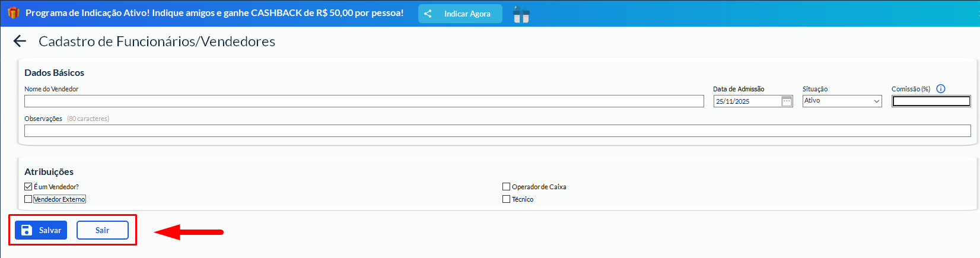Viewport: 980px width, 258px height.
Task: Click the Dados Básicos section heading
Action: [x=55, y=73]
